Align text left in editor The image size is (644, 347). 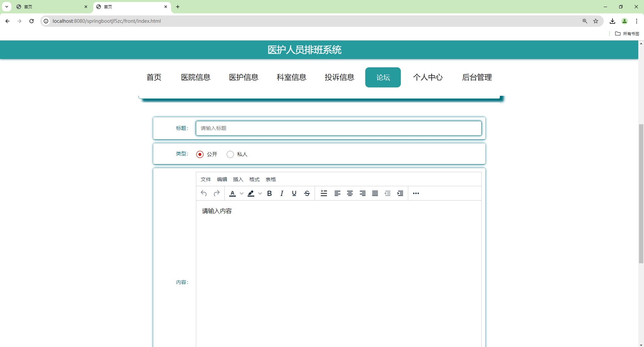[337, 193]
